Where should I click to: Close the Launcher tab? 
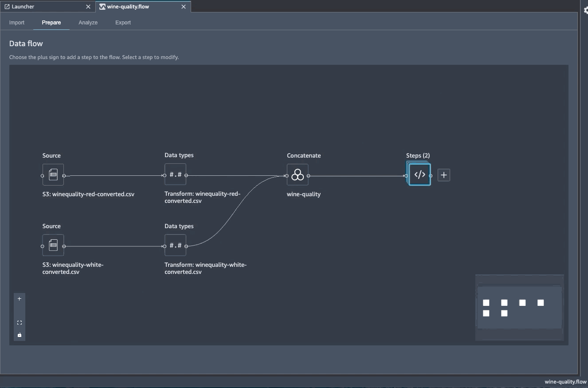88,7
